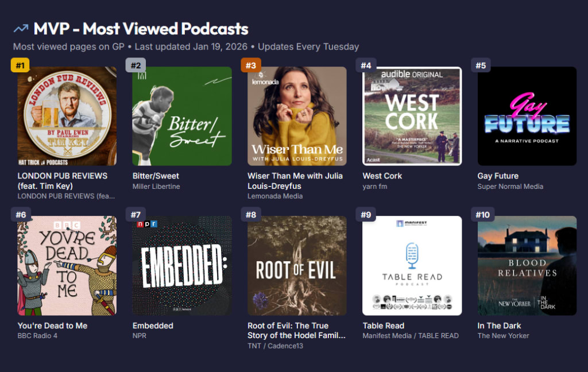Open the Bitter/Sweet podcast cover
The image size is (588, 372).
coord(182,116)
